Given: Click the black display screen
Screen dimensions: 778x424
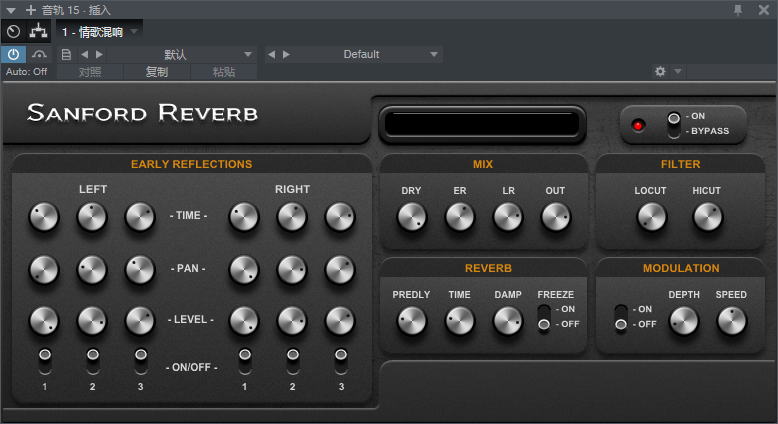Looking at the screenshot, I should point(482,124).
